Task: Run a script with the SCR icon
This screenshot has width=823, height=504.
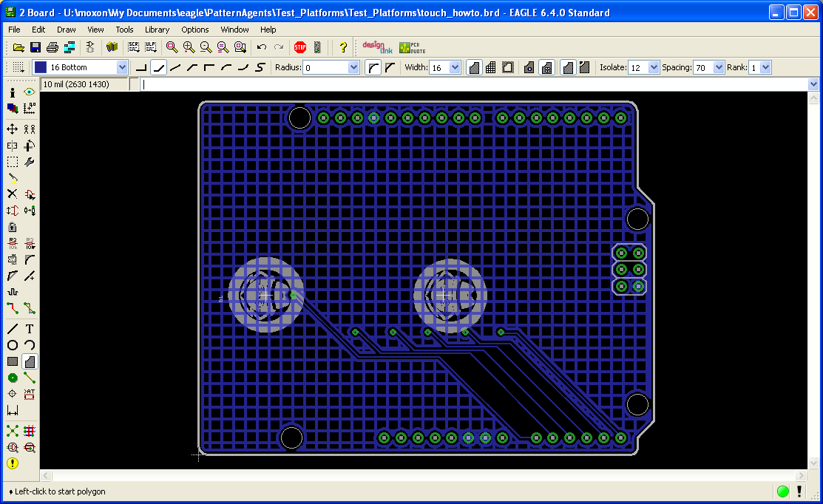Action: pyautogui.click(x=133, y=48)
